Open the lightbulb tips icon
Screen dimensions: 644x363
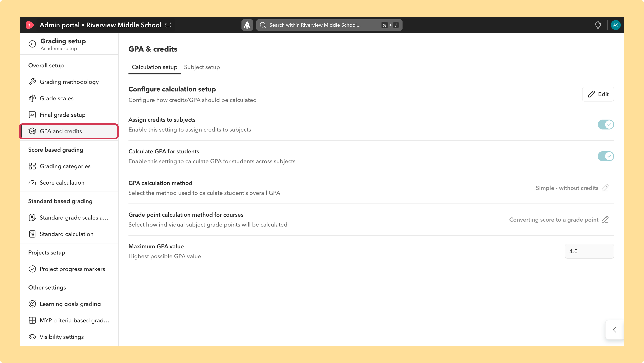[x=598, y=25]
